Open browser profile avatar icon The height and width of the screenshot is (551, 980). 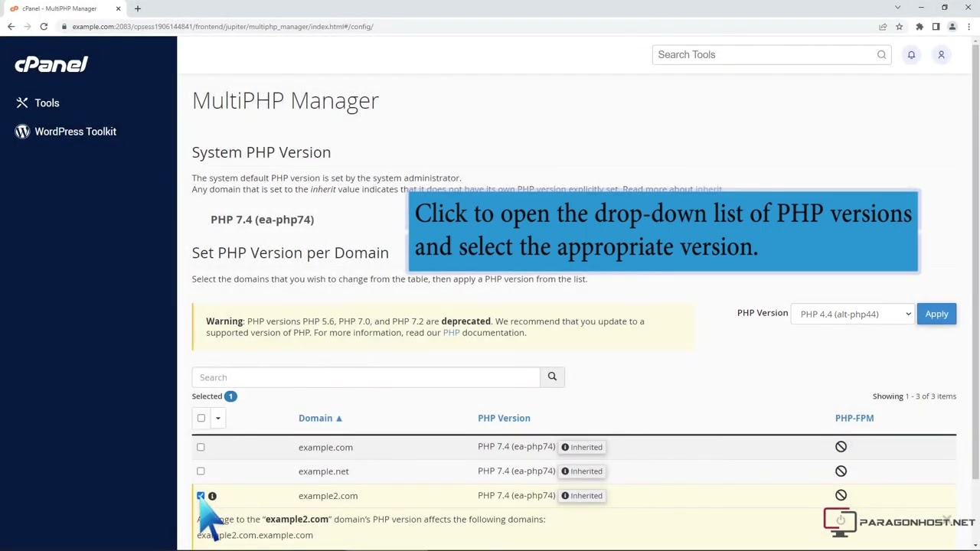(952, 27)
